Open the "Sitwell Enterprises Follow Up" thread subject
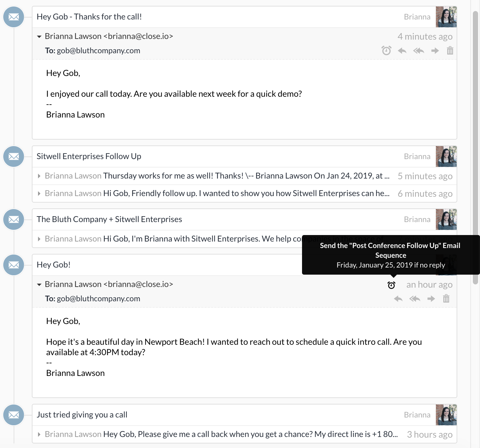480x448 pixels. [89, 156]
